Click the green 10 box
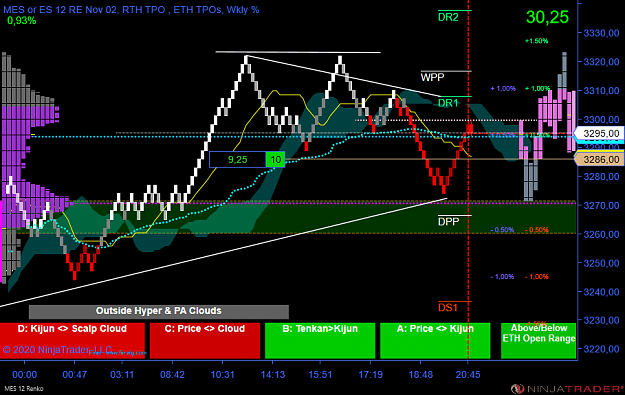 click(275, 160)
